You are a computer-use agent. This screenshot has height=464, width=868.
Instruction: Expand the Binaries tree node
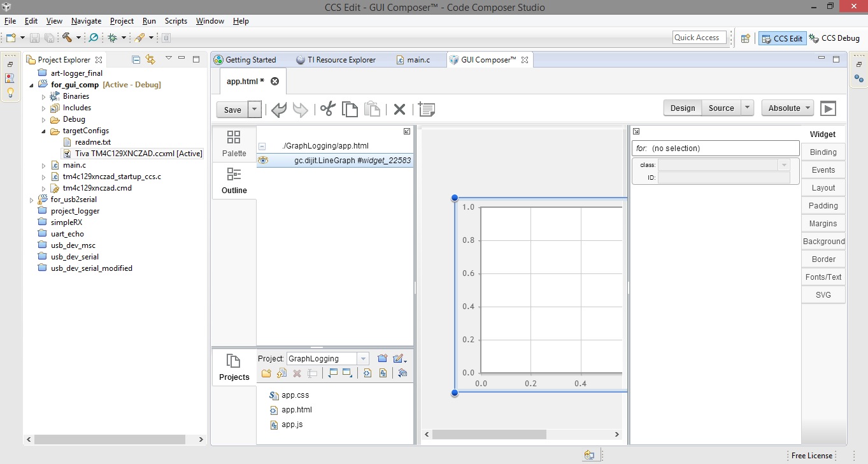click(44, 96)
